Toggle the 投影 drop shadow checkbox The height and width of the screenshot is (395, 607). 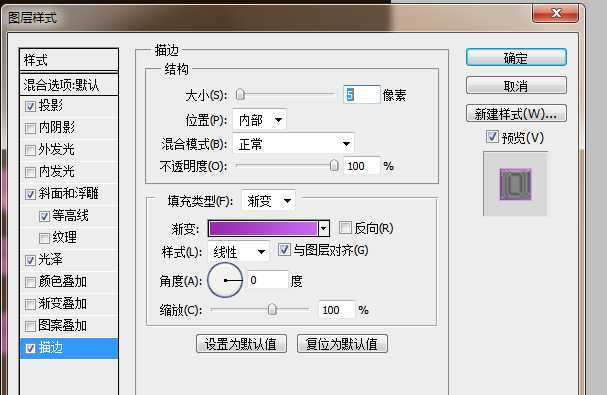pyautogui.click(x=30, y=106)
